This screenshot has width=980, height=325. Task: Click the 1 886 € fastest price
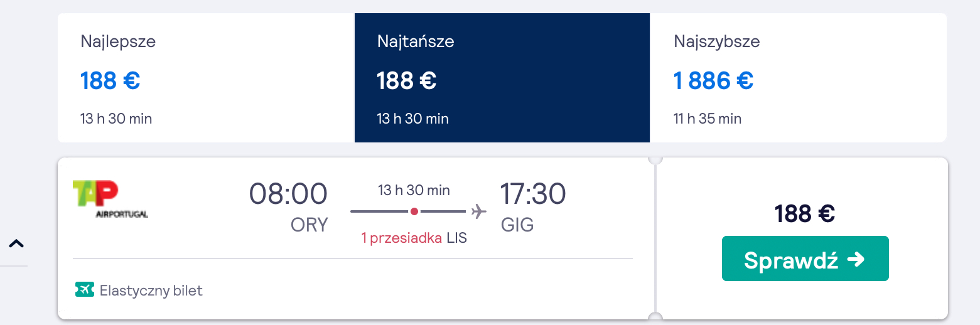point(714,80)
